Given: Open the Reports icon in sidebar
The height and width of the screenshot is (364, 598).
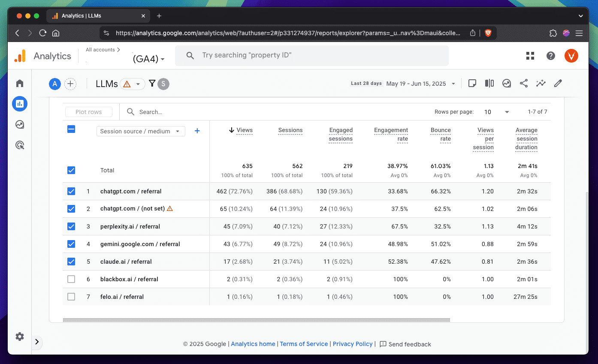Looking at the screenshot, I should 20,104.
